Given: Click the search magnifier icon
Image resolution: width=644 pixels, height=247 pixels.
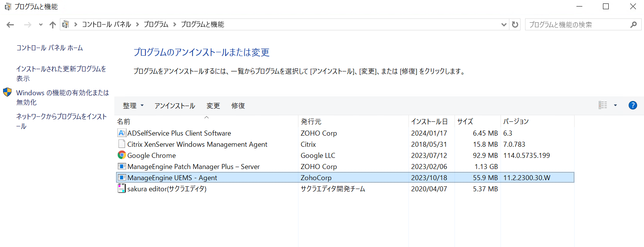Looking at the screenshot, I should coord(633,25).
